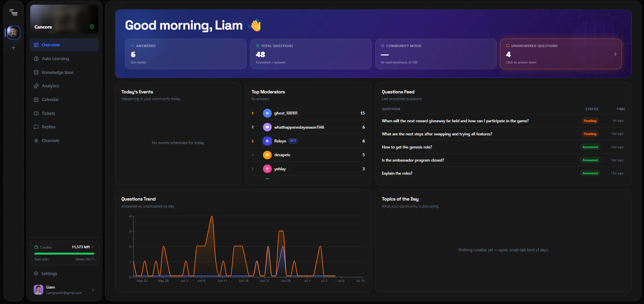The width and height of the screenshot is (644, 304).
Task: Click the Channels hash icon
Action: coord(36,140)
